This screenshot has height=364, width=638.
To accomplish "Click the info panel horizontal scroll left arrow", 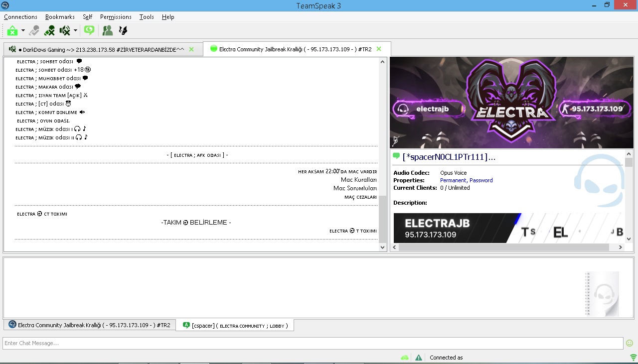I will click(395, 247).
